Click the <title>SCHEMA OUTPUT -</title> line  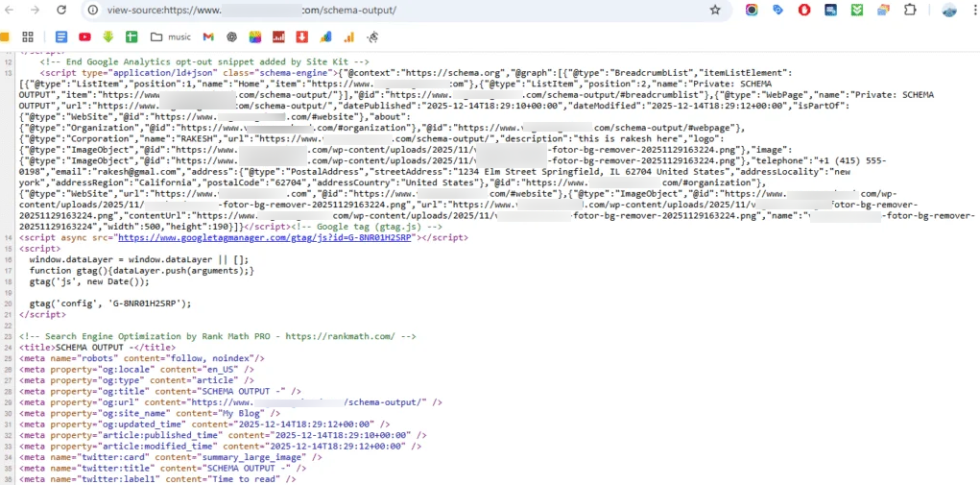click(98, 347)
